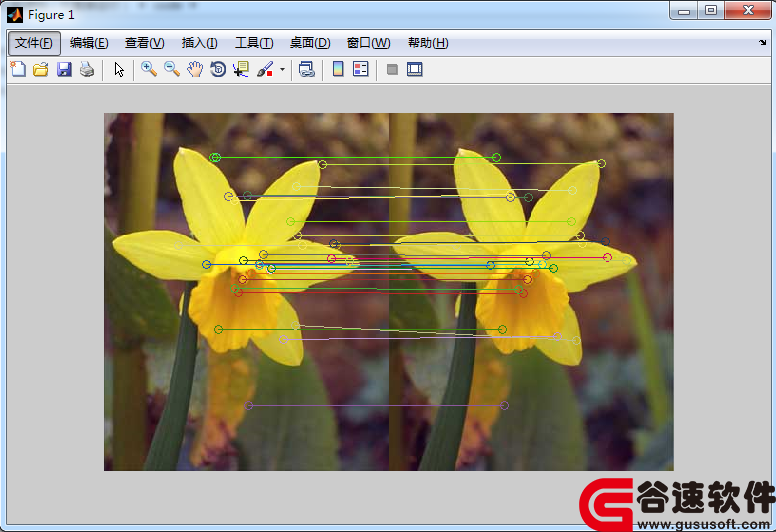Select the Edit Plot arrow tool

click(x=119, y=69)
